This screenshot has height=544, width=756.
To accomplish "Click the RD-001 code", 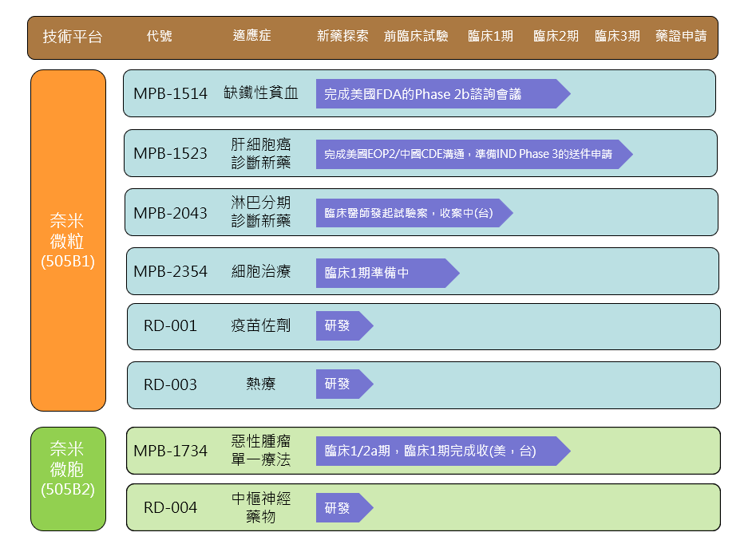I will click(170, 326).
